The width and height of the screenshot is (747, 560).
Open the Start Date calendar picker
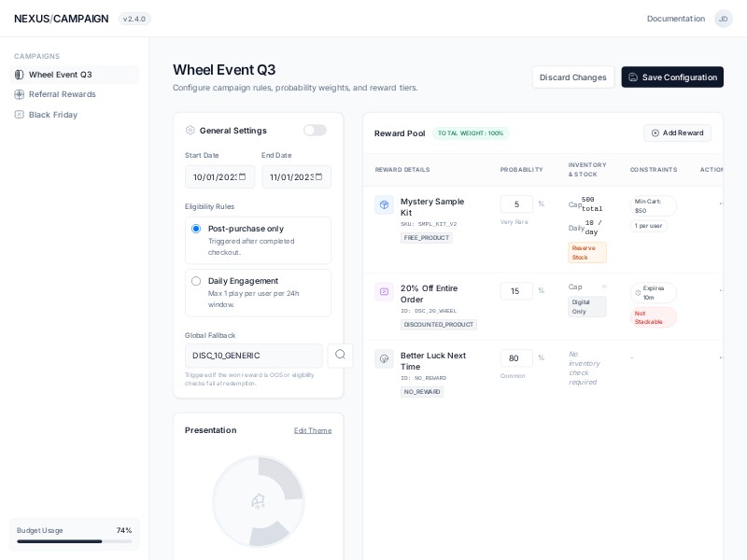pyautogui.click(x=242, y=176)
